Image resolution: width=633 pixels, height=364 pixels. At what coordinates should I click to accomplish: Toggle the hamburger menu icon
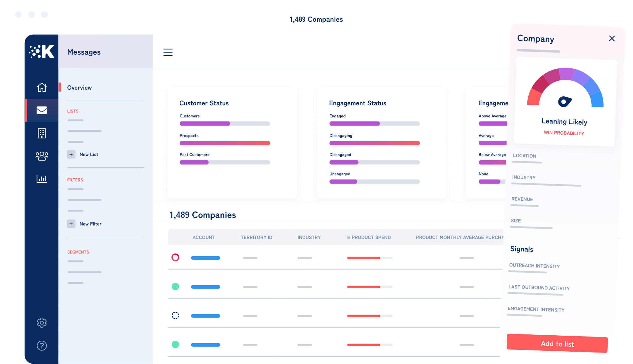point(168,52)
